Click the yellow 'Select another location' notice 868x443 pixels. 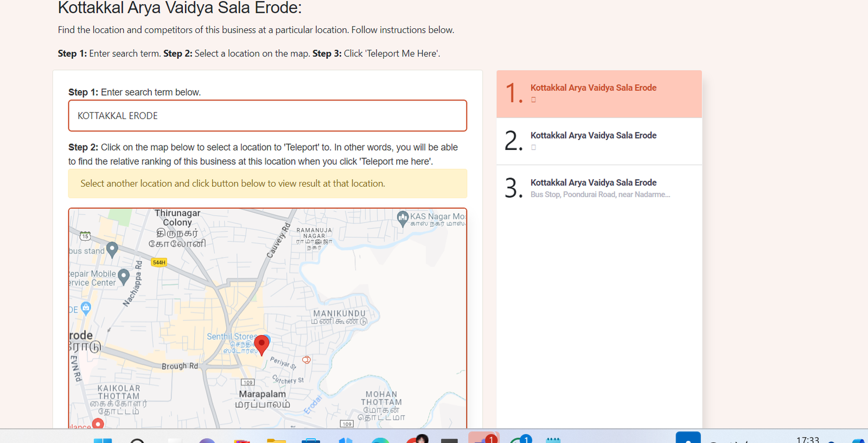(267, 183)
